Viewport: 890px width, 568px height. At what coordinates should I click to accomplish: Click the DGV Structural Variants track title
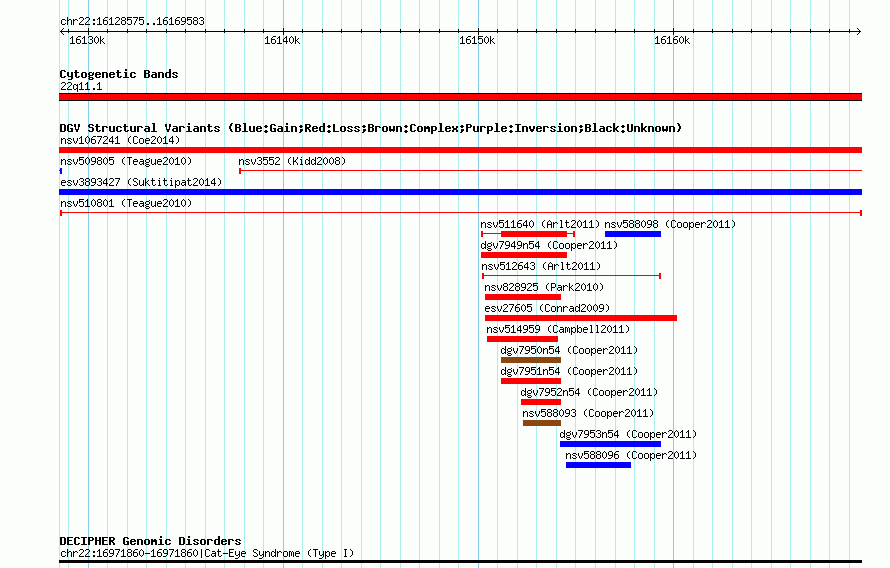(x=370, y=128)
